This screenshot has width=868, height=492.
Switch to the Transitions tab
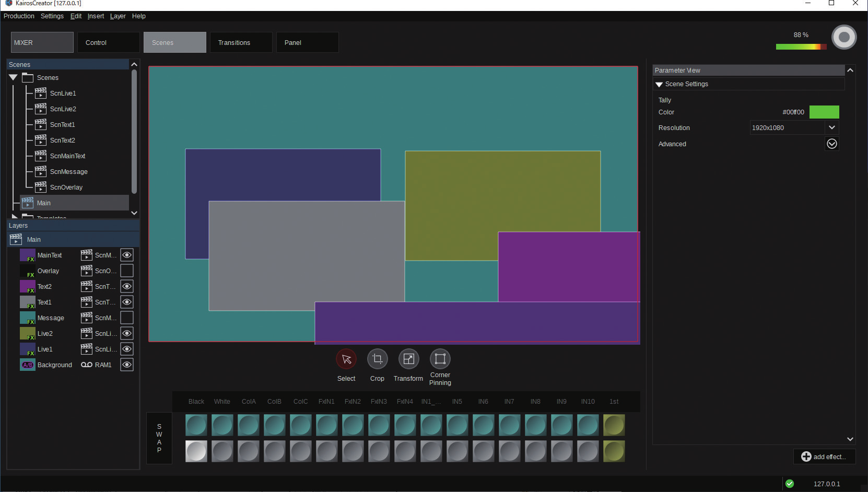pyautogui.click(x=240, y=42)
